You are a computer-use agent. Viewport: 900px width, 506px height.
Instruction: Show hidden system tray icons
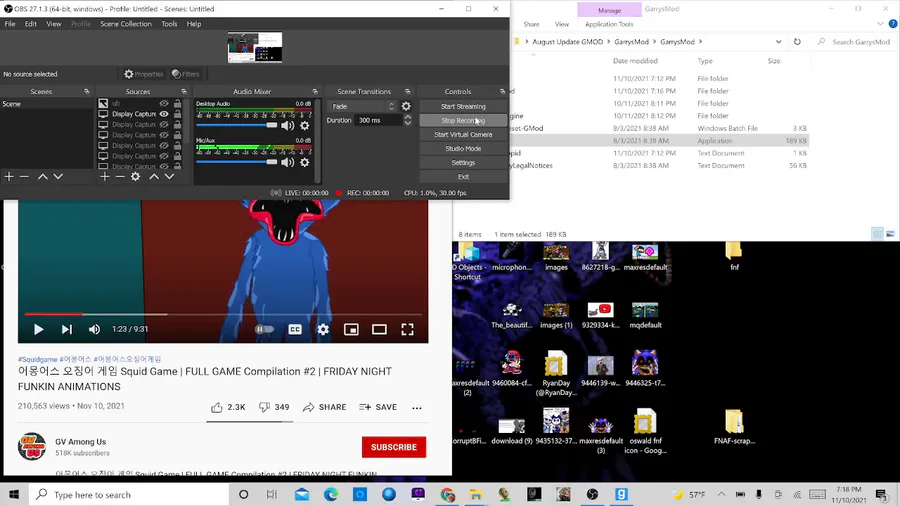[721, 495]
